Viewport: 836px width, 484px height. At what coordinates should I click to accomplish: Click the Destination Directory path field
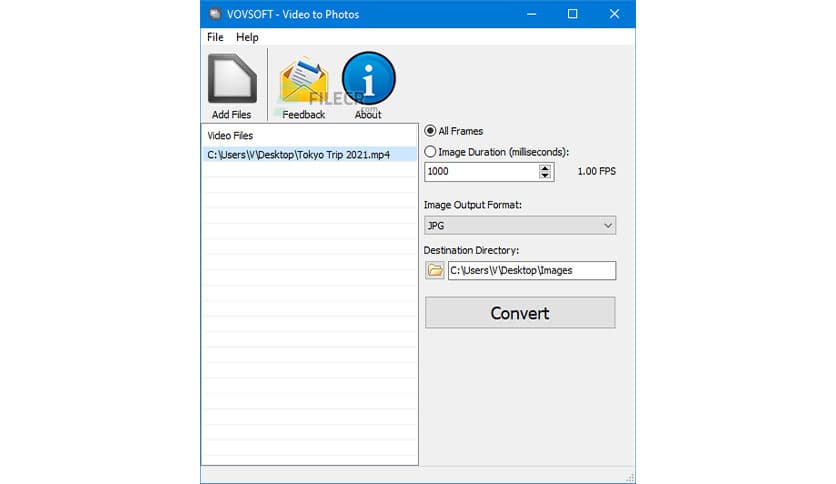[532, 270]
